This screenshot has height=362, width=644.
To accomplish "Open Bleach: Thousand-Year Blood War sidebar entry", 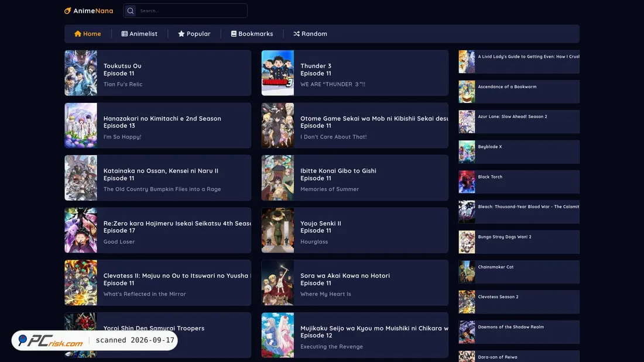I will 519,212.
